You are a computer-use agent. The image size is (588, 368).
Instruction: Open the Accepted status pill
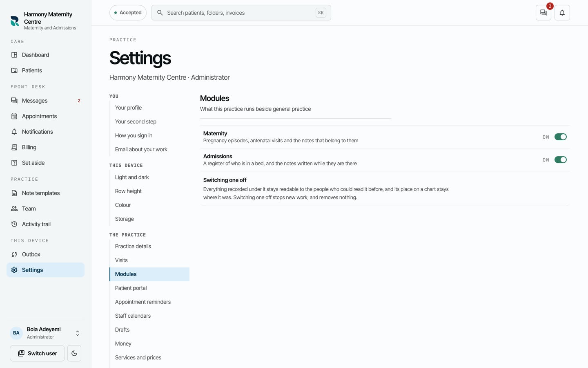[128, 13]
